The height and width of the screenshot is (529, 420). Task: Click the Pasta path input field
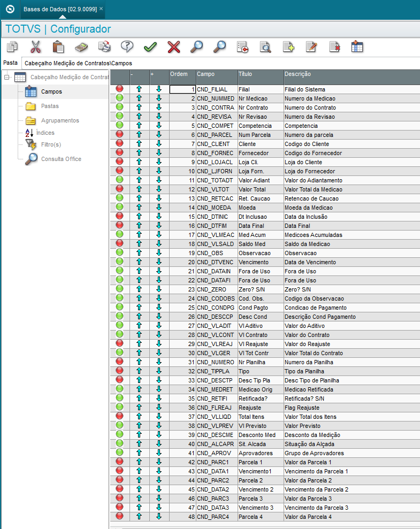tap(220, 63)
